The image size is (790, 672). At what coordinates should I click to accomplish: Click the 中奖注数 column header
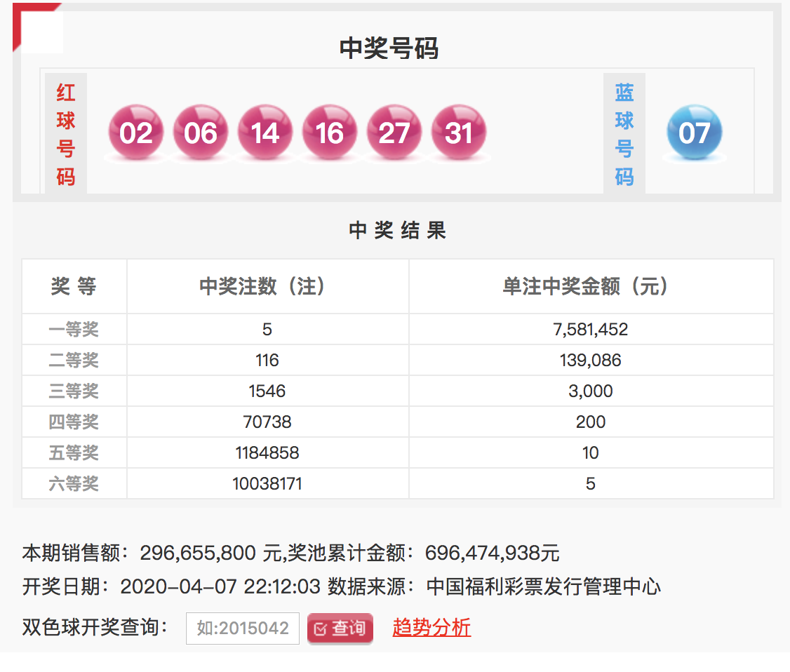(267, 286)
